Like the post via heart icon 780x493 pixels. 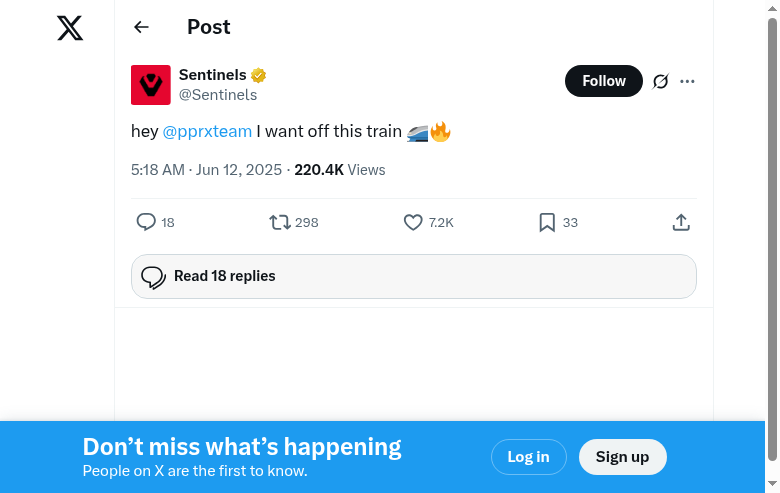click(x=413, y=222)
